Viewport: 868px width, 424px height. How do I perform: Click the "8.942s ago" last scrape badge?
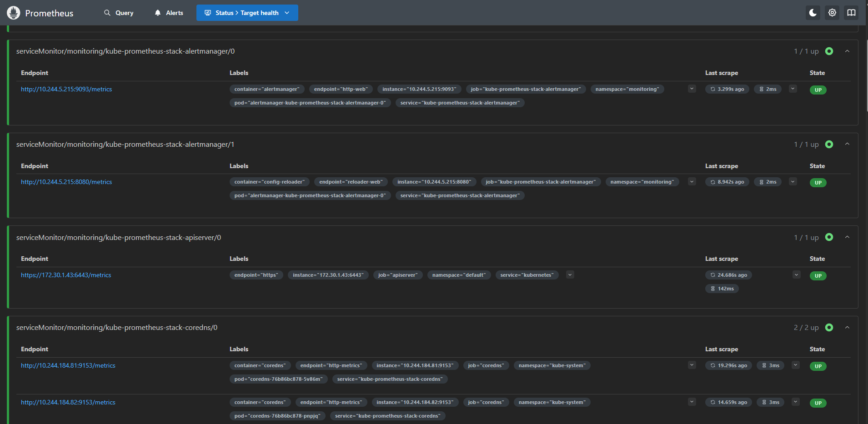[x=728, y=182]
